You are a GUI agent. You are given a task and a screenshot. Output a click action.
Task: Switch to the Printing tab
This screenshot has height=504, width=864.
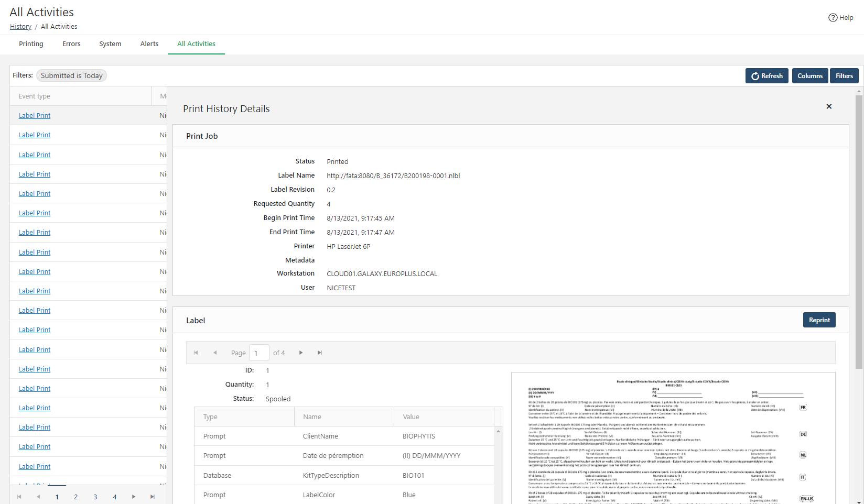tap(31, 44)
